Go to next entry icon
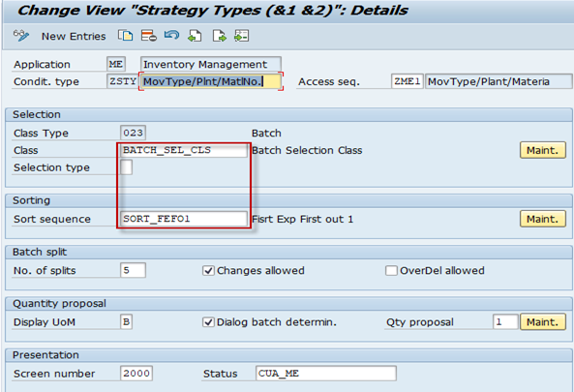 point(219,36)
